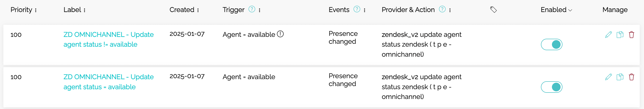Click the red trash icon on the second row

[x=631, y=77]
